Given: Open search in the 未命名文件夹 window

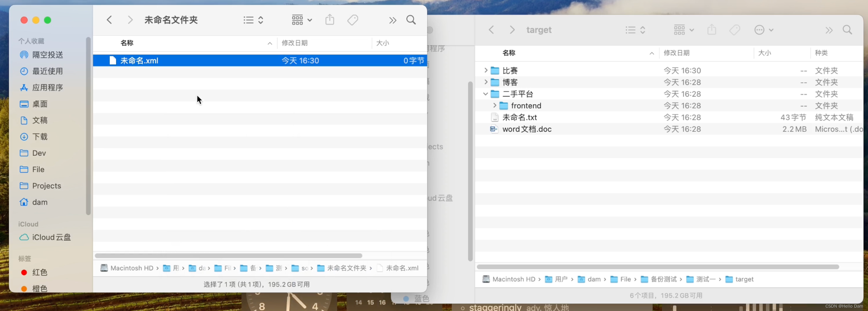Looking at the screenshot, I should 411,20.
